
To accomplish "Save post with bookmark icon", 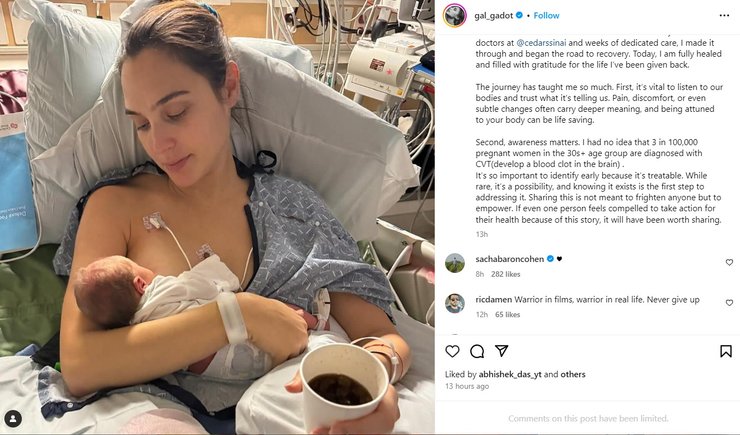I will tap(726, 351).
